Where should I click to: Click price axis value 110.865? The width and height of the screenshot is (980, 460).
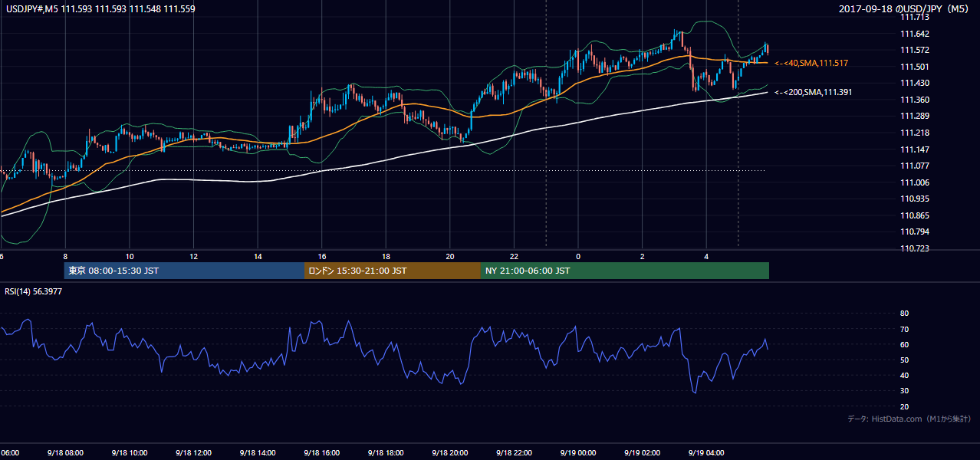(915, 215)
